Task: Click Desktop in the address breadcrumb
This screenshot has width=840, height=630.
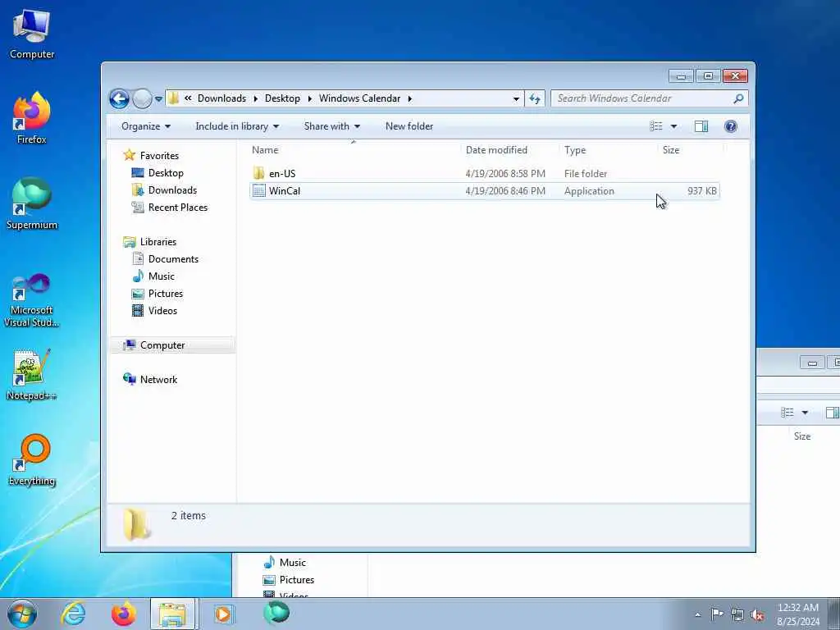Action: click(x=282, y=98)
